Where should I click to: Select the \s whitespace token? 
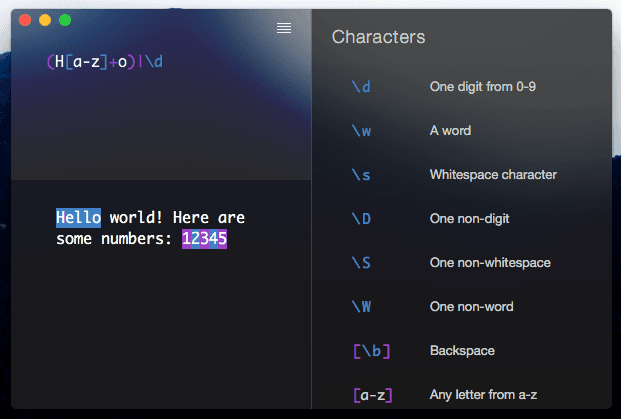361,175
